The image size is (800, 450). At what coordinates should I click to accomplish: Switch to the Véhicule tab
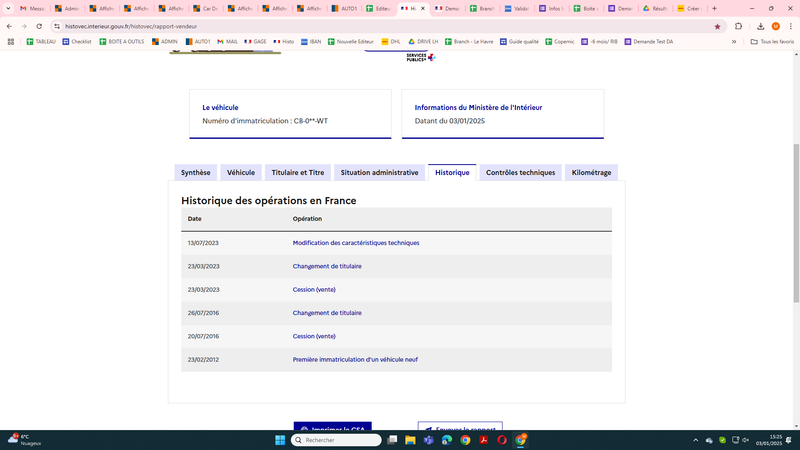(241, 172)
